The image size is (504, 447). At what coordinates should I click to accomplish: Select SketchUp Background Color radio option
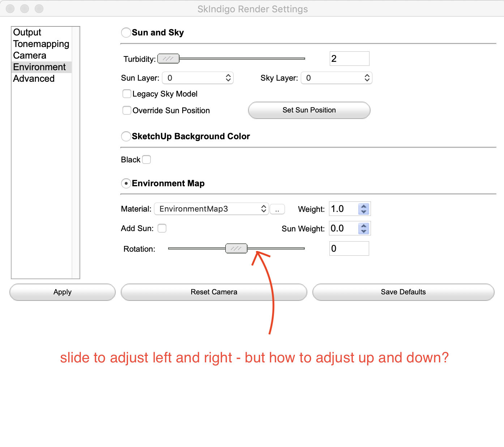126,136
